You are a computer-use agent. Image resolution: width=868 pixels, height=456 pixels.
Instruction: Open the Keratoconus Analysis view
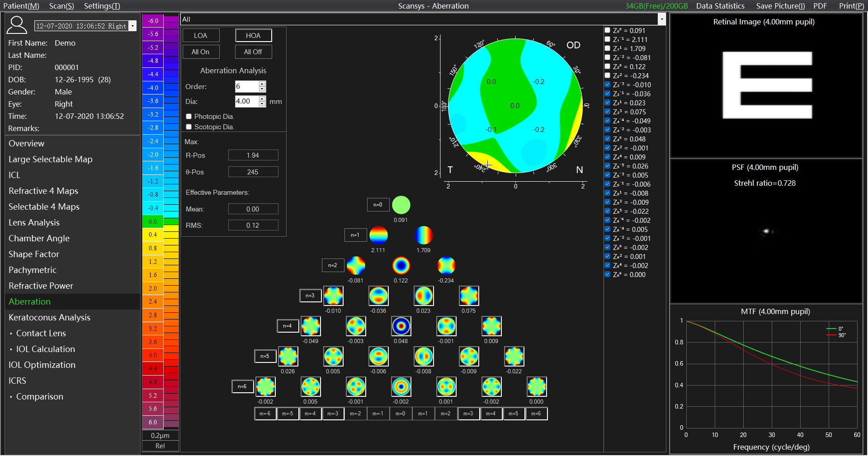pos(49,317)
